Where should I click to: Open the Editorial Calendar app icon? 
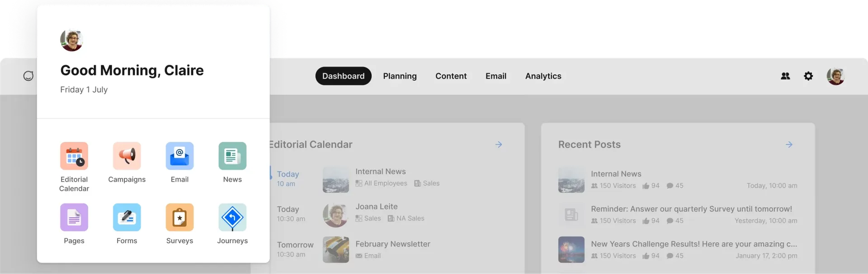click(74, 156)
